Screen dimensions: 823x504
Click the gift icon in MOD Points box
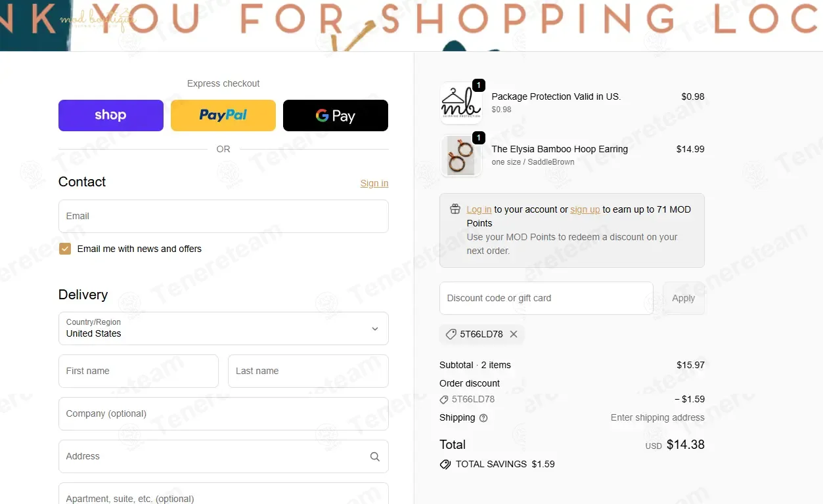[x=455, y=209]
